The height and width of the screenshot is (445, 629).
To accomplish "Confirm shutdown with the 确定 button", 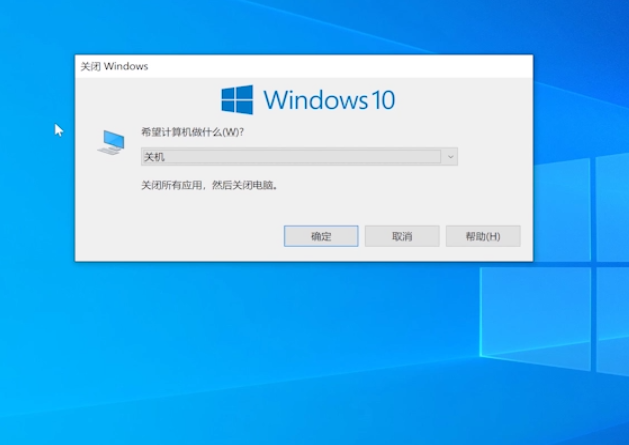I will point(321,236).
